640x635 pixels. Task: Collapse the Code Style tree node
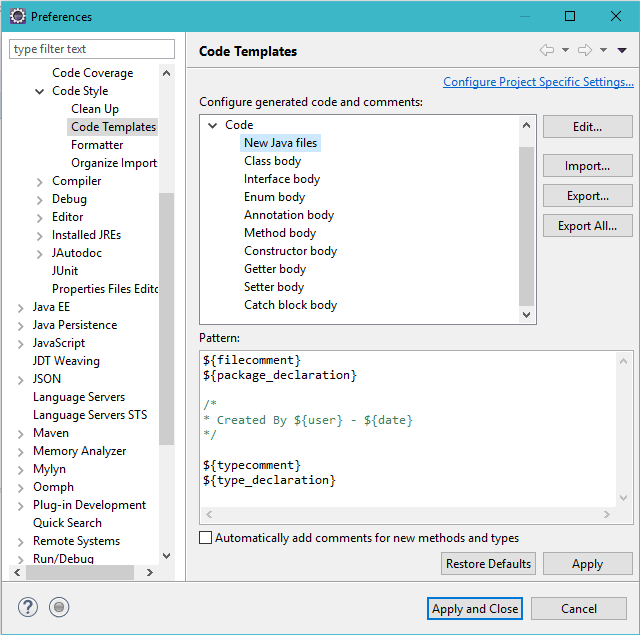point(39,91)
